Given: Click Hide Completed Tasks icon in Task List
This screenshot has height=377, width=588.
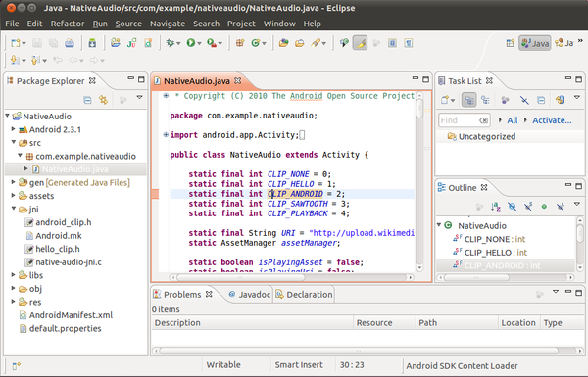Looking at the screenshot, I should pyautogui.click(x=524, y=100).
